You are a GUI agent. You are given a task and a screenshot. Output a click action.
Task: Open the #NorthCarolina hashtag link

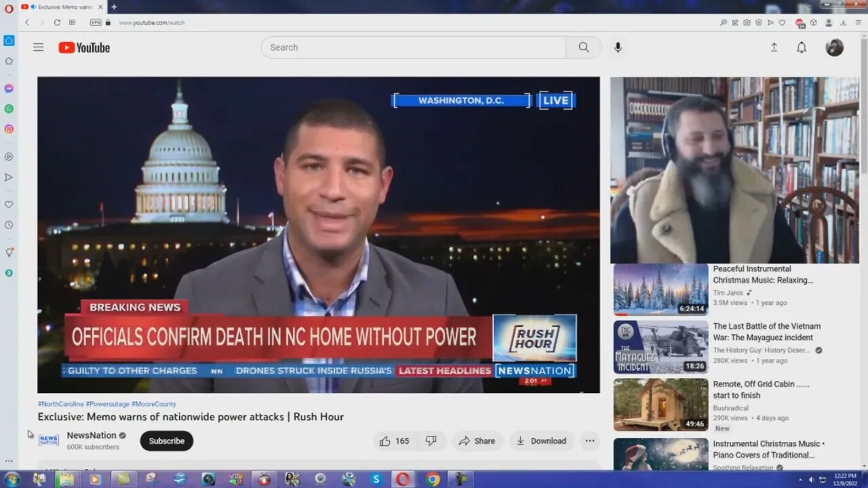[x=61, y=404]
